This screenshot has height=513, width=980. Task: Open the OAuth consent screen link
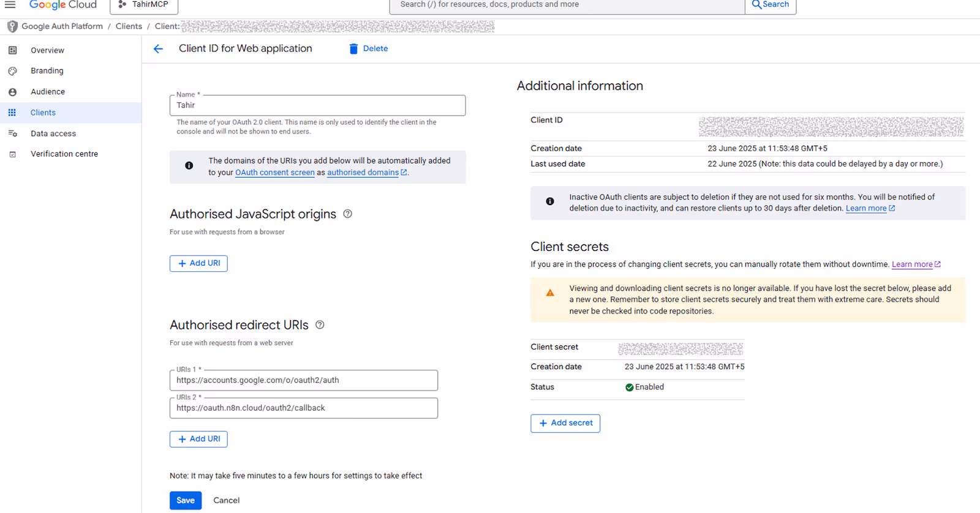click(x=275, y=173)
